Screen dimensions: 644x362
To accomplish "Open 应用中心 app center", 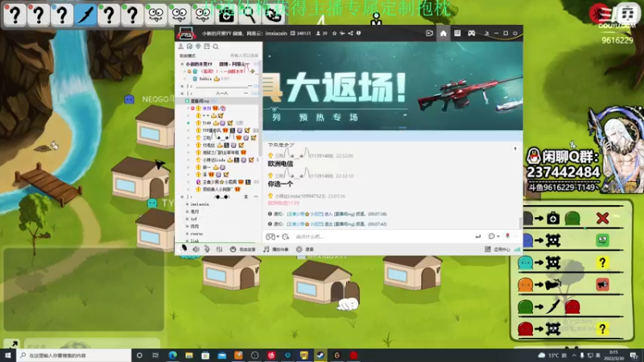I will pos(497,249).
